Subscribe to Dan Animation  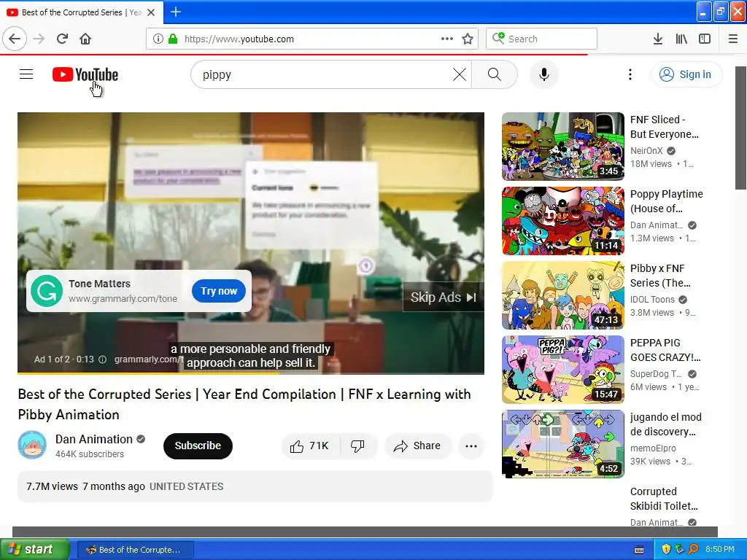(x=198, y=446)
